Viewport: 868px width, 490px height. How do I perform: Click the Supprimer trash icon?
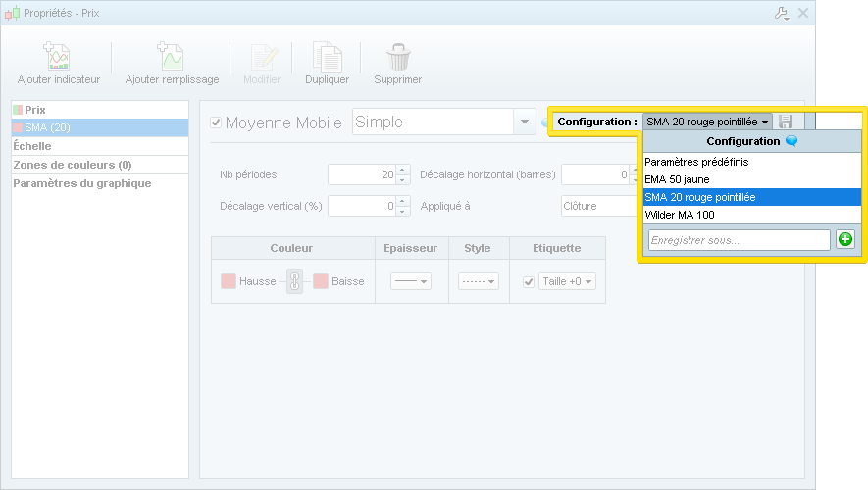pos(398,57)
